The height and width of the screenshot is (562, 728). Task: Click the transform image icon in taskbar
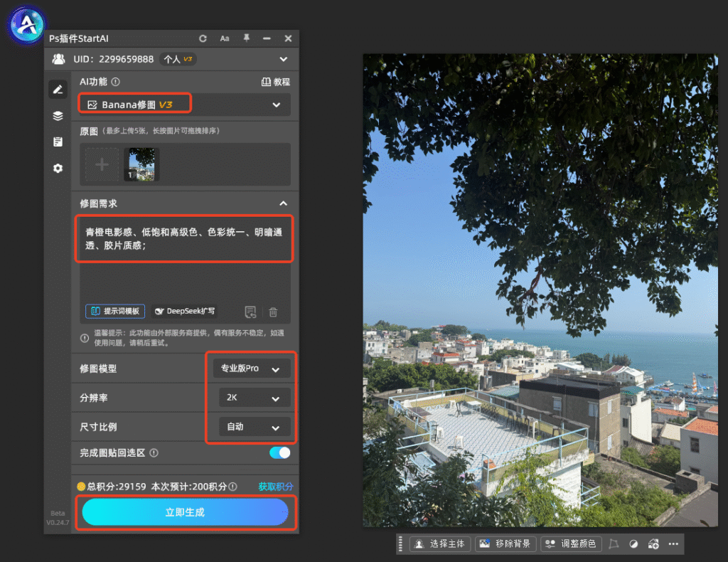[x=614, y=544]
